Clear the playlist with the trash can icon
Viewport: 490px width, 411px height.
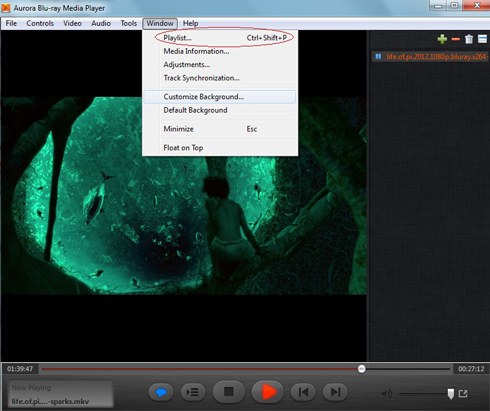pyautogui.click(x=469, y=39)
